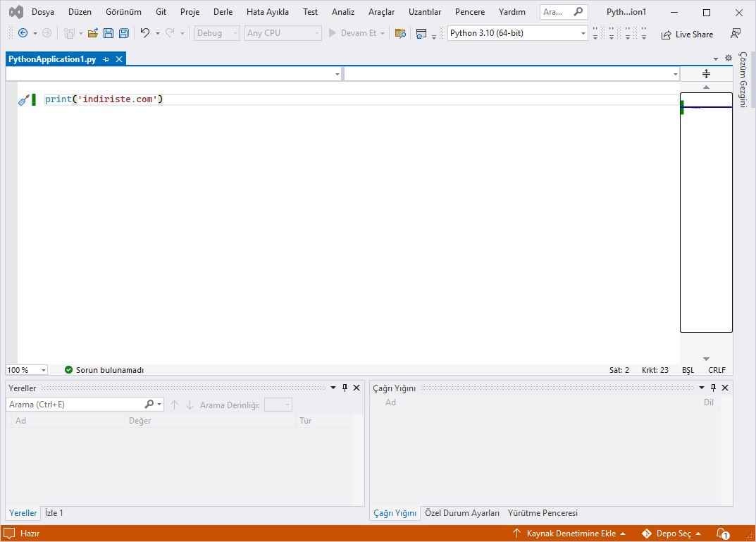Click the editor window settings gear icon
The width and height of the screenshot is (756, 542).
point(729,58)
